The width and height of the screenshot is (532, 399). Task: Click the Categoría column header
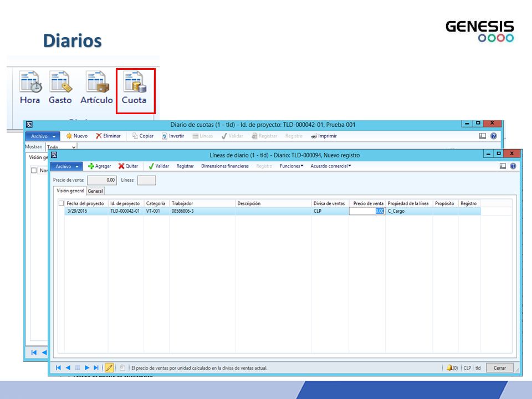coord(156,203)
